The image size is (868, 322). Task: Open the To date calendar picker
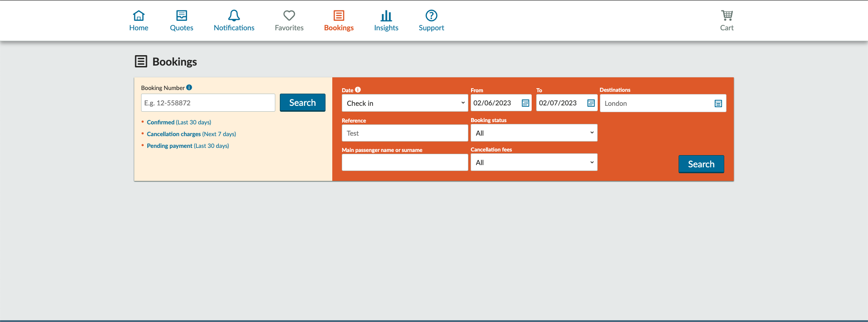pos(591,103)
